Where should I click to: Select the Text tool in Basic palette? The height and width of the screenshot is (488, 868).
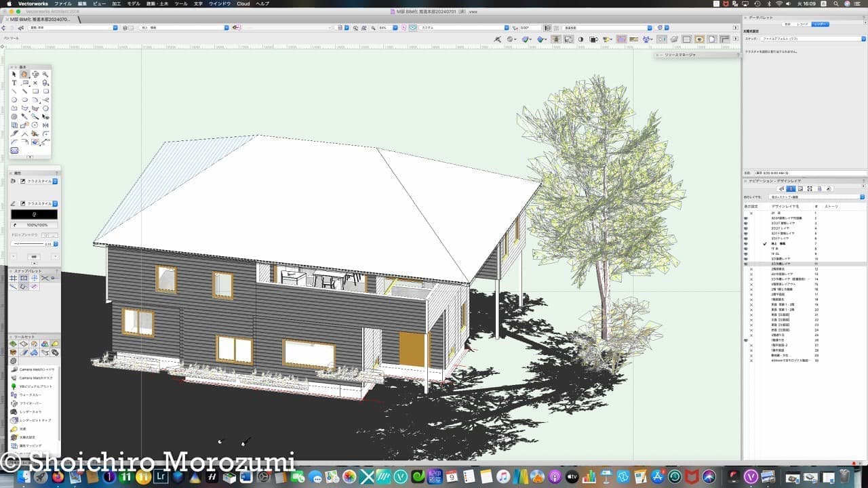tap(14, 83)
